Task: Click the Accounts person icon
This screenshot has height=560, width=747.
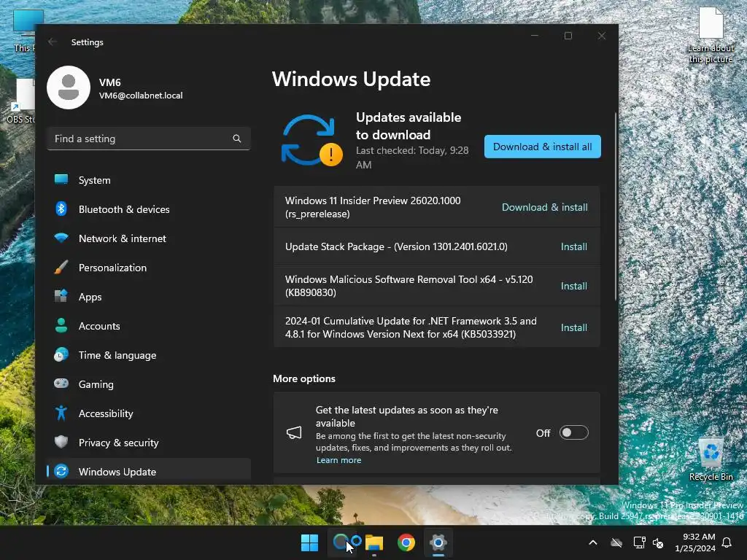Action: 61,325
